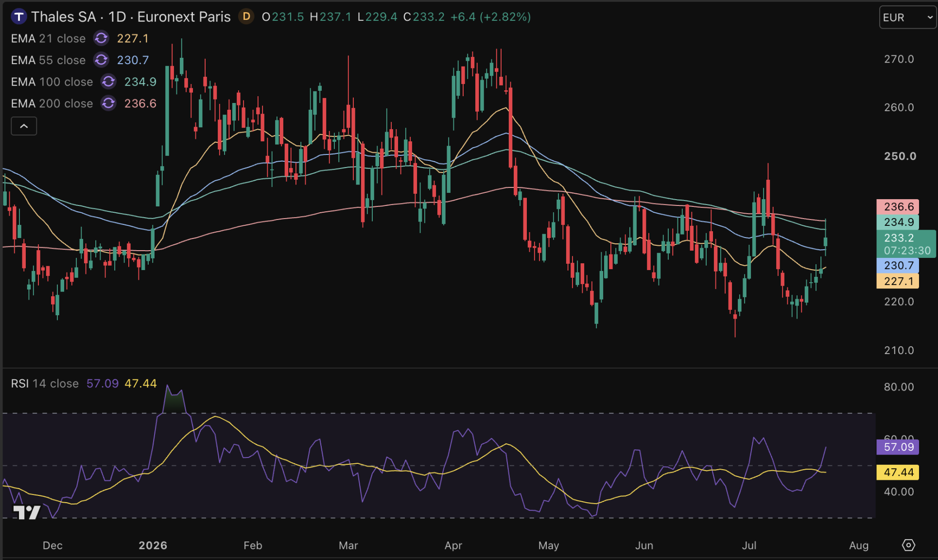
Task: Select the RSI 14 close indicator label
Action: click(45, 384)
